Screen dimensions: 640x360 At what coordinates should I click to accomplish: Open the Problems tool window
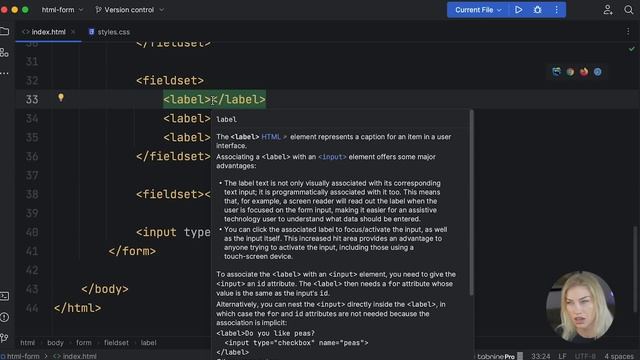pyautogui.click(x=4, y=317)
